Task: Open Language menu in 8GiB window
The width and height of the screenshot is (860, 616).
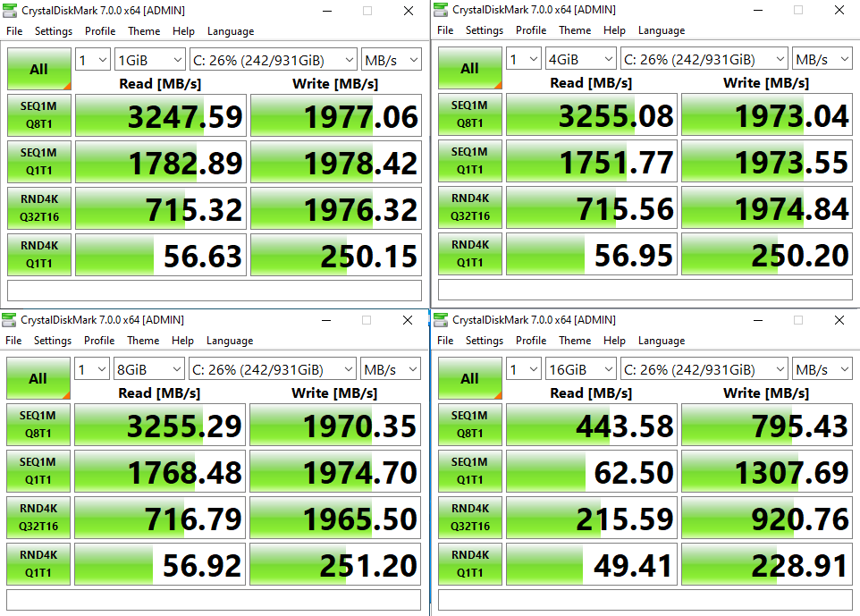Action: coord(229,341)
